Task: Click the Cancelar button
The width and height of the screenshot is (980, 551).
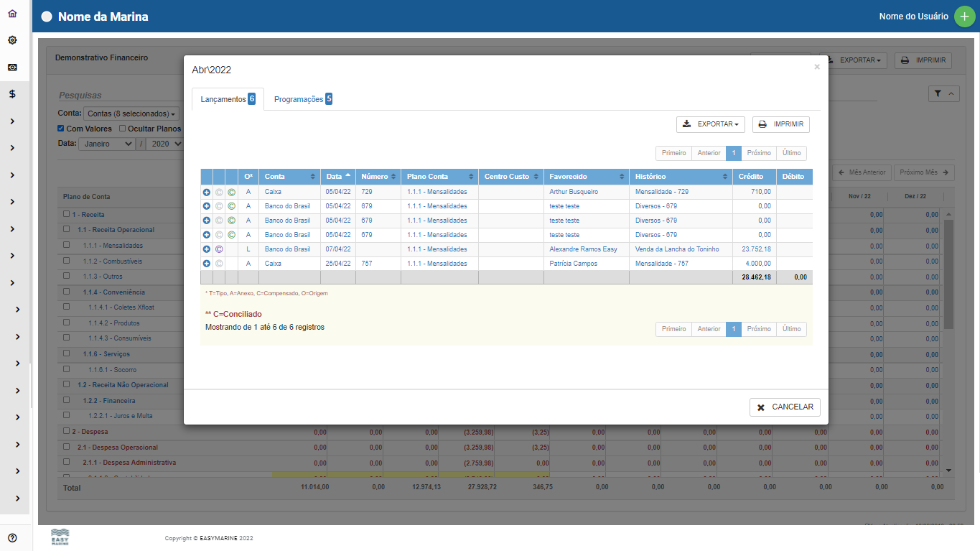Action: [x=785, y=407]
